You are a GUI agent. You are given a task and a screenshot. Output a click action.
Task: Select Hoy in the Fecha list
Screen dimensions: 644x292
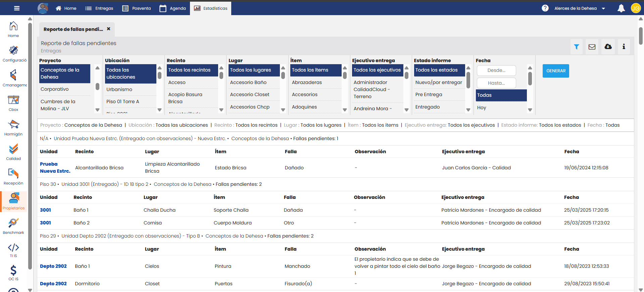(501, 108)
